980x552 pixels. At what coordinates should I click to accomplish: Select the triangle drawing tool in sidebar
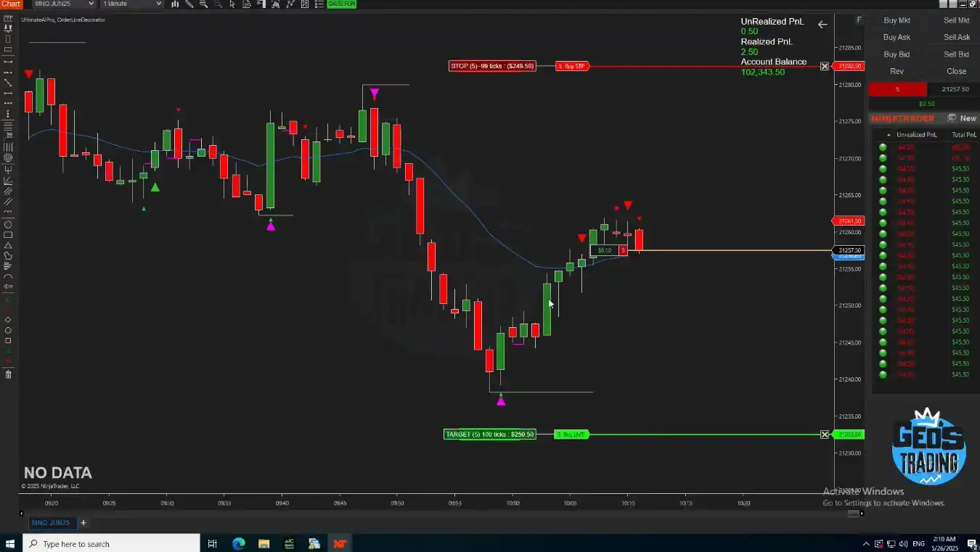point(8,245)
